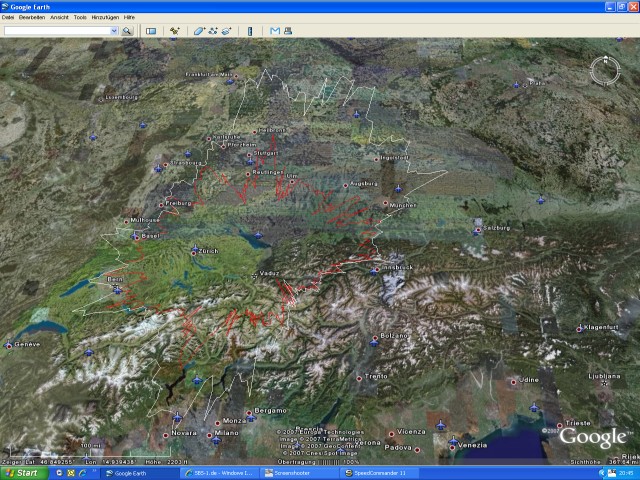640x480 pixels.
Task: Click the airport icon near Bergamo
Action: 251,418
